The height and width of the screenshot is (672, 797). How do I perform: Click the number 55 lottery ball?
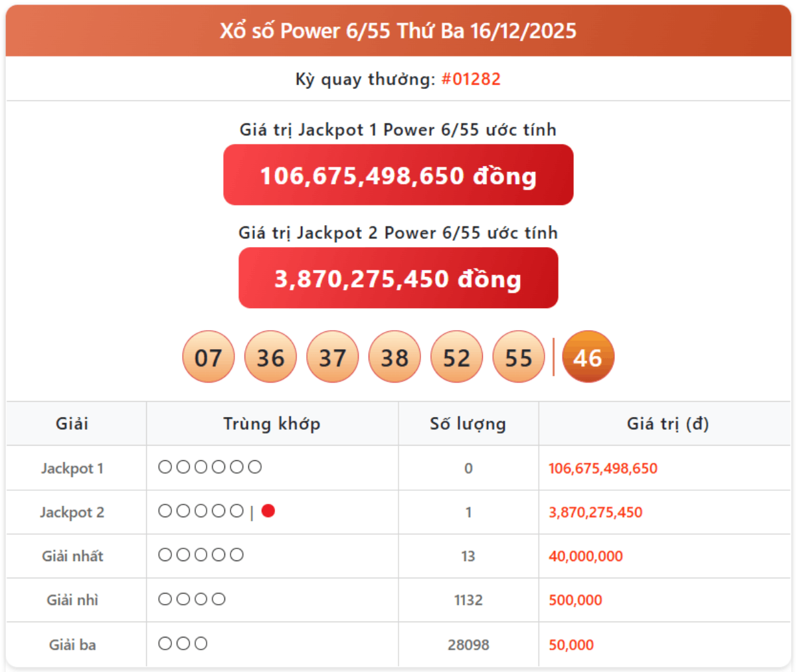click(519, 357)
